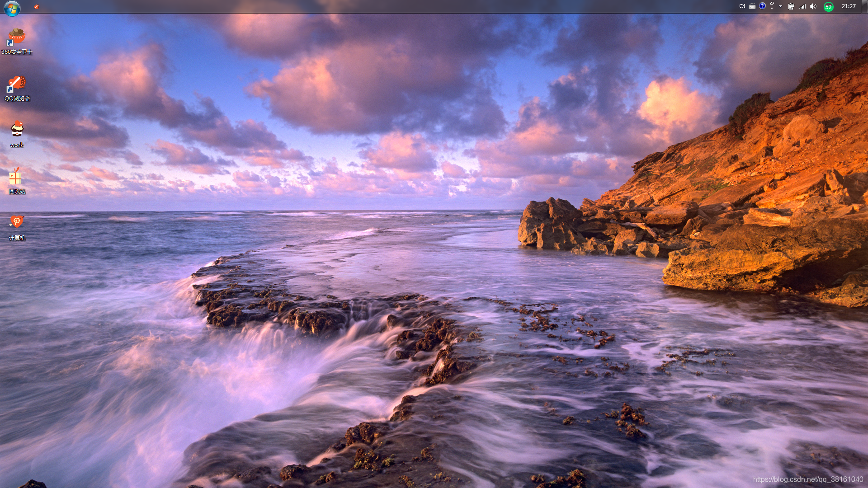The height and width of the screenshot is (488, 868).
Task: Open the Windows Start menu orb
Action: pos(12,8)
